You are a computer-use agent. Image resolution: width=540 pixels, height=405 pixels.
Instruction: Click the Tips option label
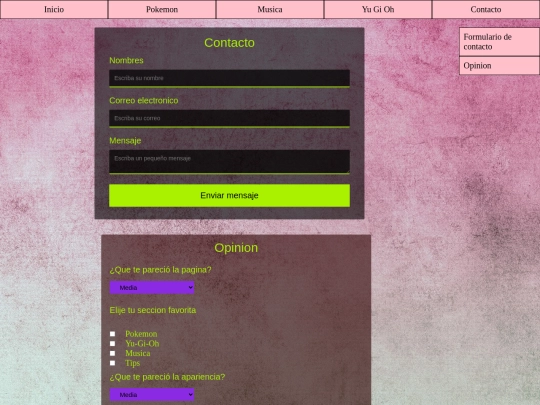coord(133,363)
